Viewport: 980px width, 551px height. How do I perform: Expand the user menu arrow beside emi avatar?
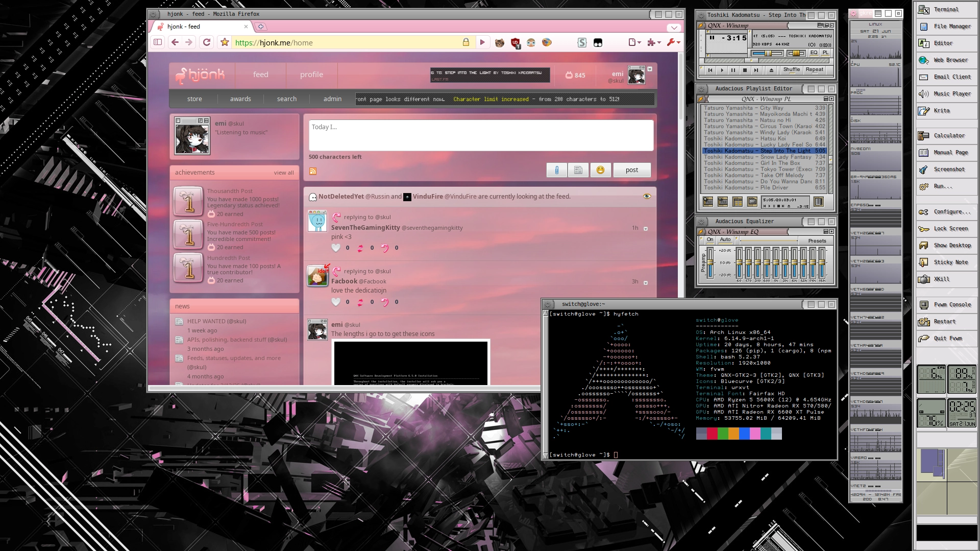pyautogui.click(x=650, y=69)
